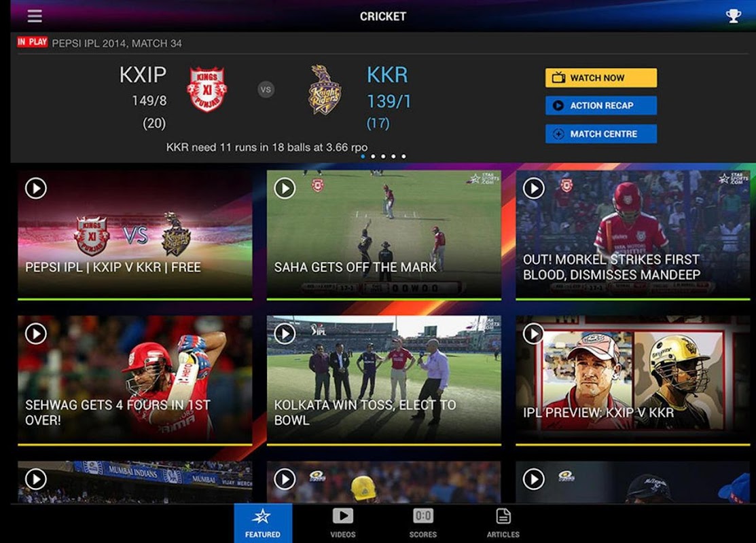756x543 pixels.
Task: Click the Watch Now button
Action: [x=600, y=77]
